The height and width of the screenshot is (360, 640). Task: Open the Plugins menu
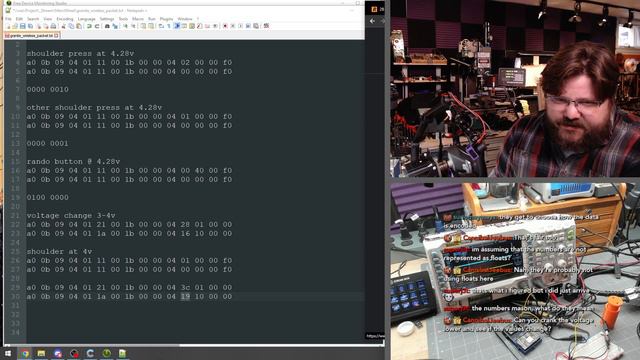coord(167,19)
